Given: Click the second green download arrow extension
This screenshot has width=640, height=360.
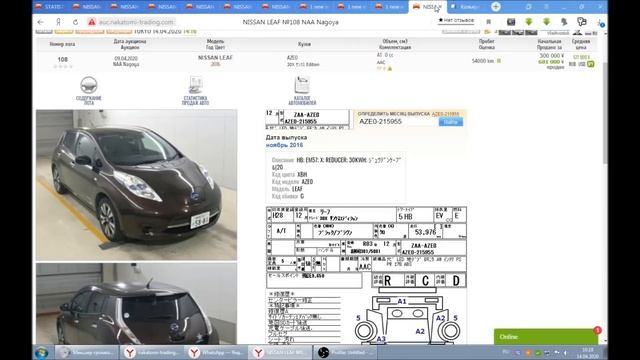Looking at the screenshot, I should click(546, 22).
